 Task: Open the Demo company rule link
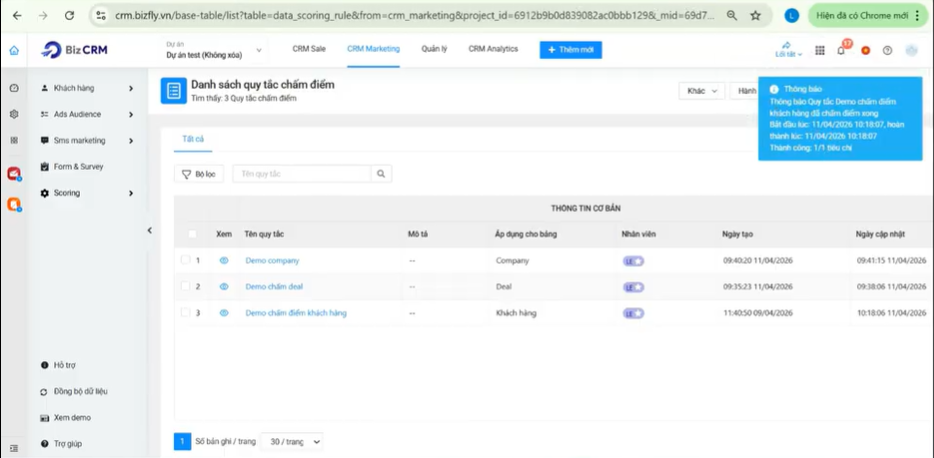point(272,260)
